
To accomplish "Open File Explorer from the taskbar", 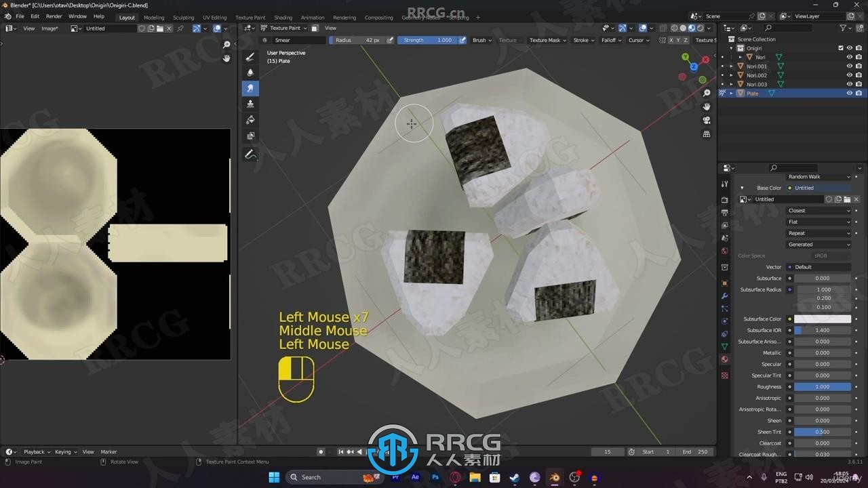I will 475,477.
